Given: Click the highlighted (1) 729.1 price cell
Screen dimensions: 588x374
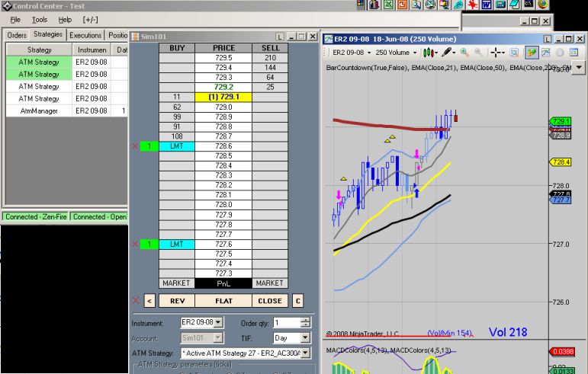Looking at the screenshot, I should point(223,97).
